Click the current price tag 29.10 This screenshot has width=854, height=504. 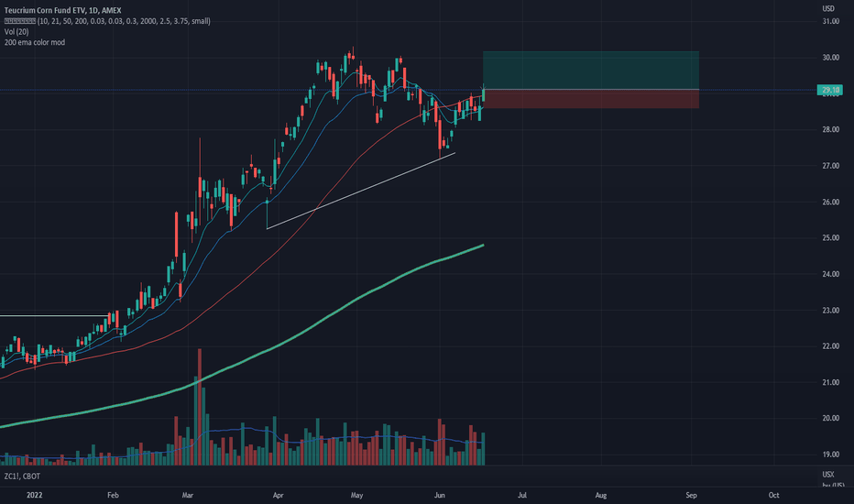coord(830,90)
